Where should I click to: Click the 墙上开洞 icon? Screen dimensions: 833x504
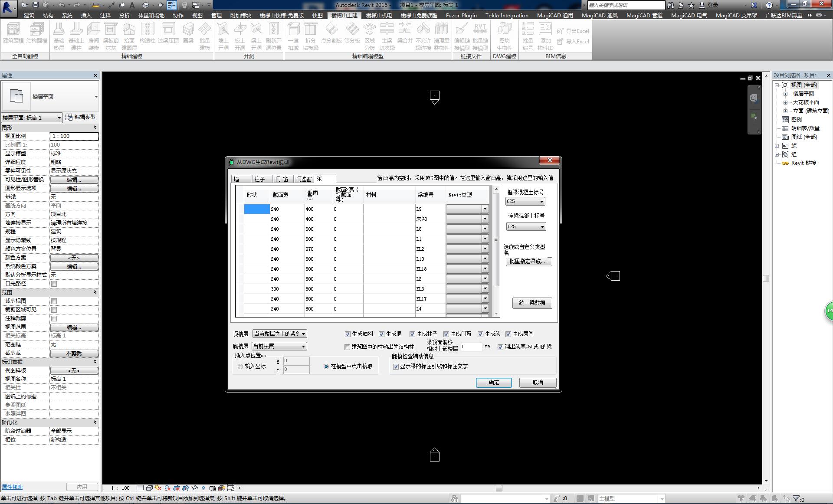coord(223,36)
